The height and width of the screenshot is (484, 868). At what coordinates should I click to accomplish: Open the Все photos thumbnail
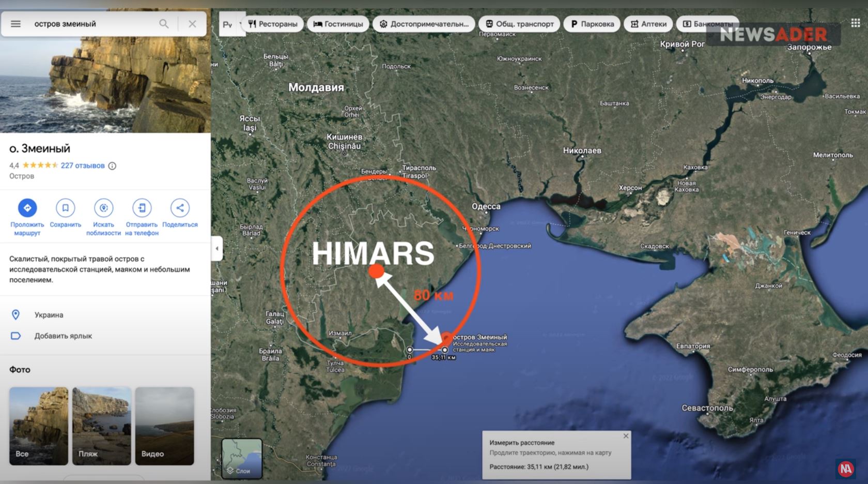(x=39, y=426)
